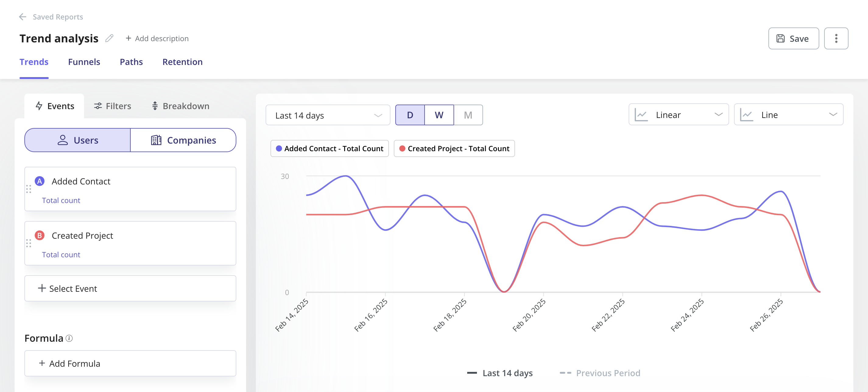Select the M monthly interval toggle
Screen dimensions: 868x392
468,115
